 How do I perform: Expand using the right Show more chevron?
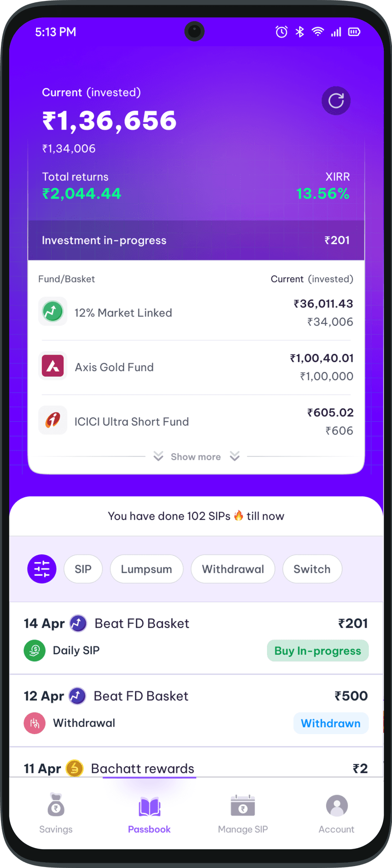point(235,456)
